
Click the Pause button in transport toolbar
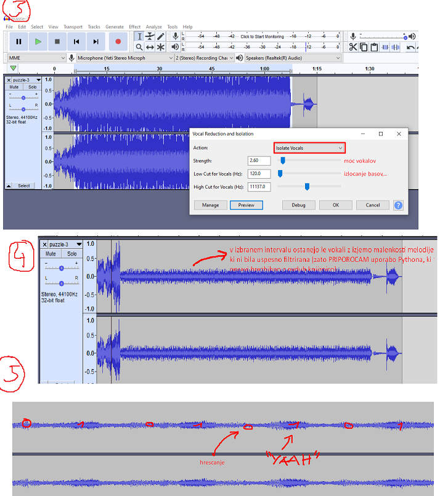pyautogui.click(x=18, y=41)
